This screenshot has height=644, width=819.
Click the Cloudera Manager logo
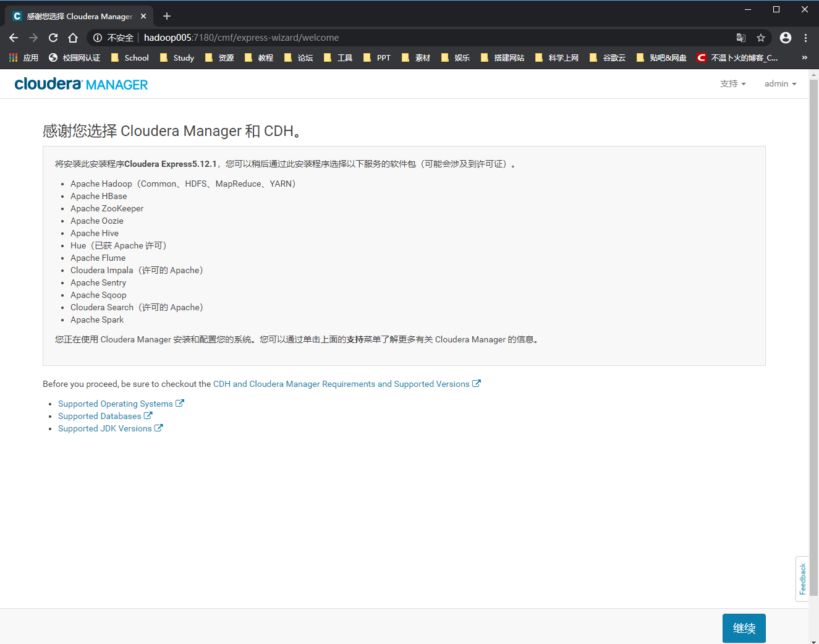[81, 84]
